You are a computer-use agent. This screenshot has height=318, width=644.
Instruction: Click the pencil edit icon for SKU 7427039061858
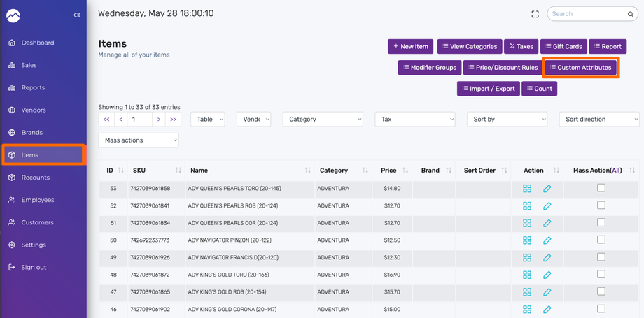point(547,189)
